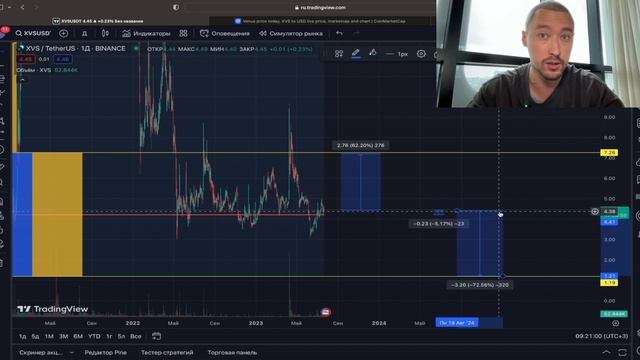The width and height of the screenshot is (640, 360).
Task: Maximize the bottom panel icon
Action: tap(622, 352)
